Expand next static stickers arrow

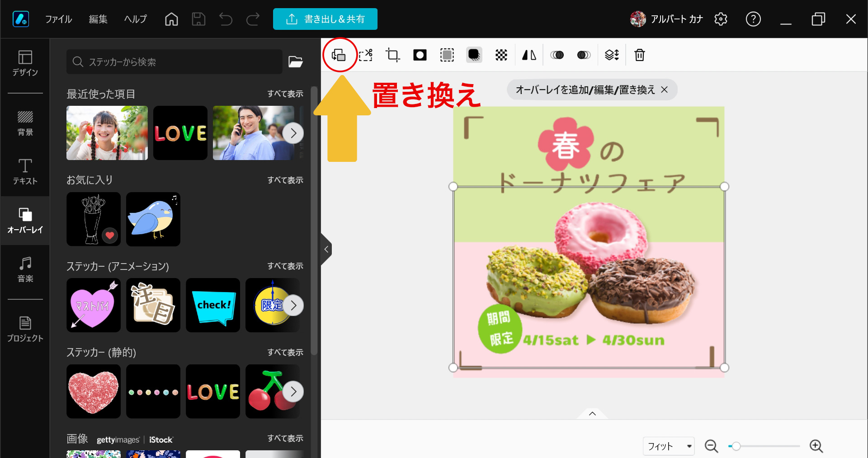pos(293,392)
